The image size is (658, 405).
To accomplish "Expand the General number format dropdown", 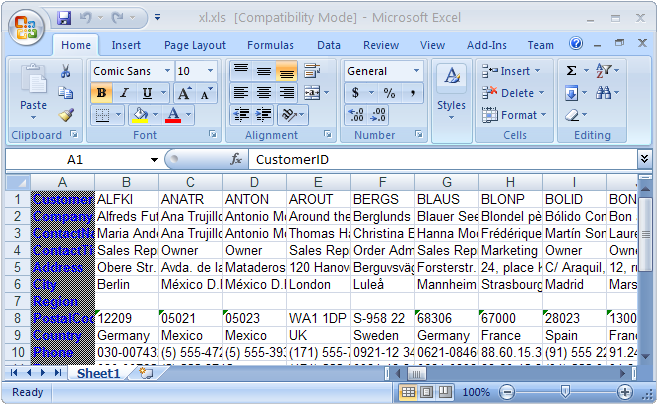I will [417, 71].
